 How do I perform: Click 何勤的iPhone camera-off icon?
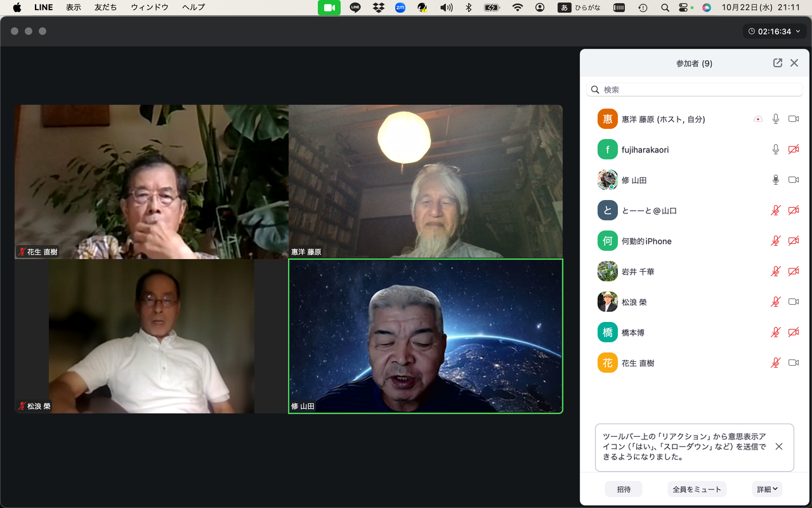click(x=794, y=241)
